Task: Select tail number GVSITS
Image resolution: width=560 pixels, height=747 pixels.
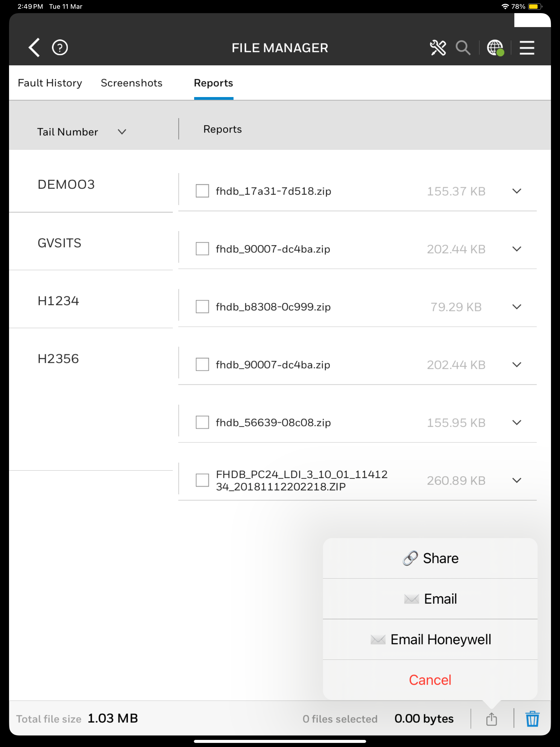Action: (x=59, y=243)
